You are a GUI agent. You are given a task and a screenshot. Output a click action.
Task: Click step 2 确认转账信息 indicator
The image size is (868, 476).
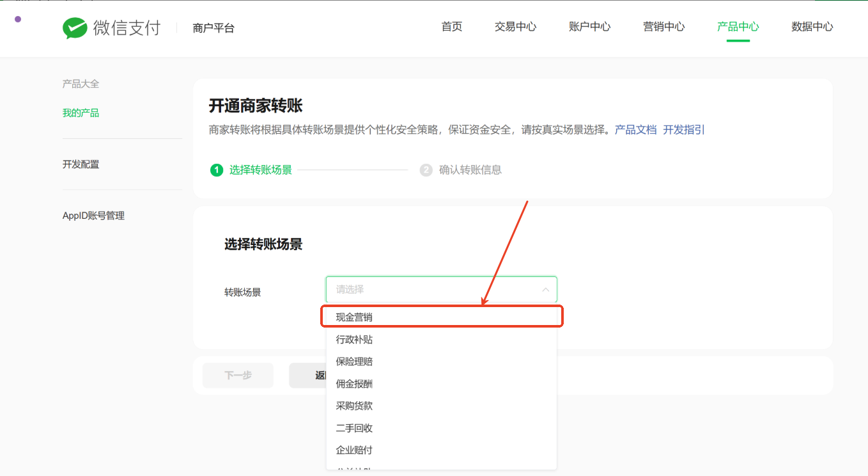pos(461,170)
